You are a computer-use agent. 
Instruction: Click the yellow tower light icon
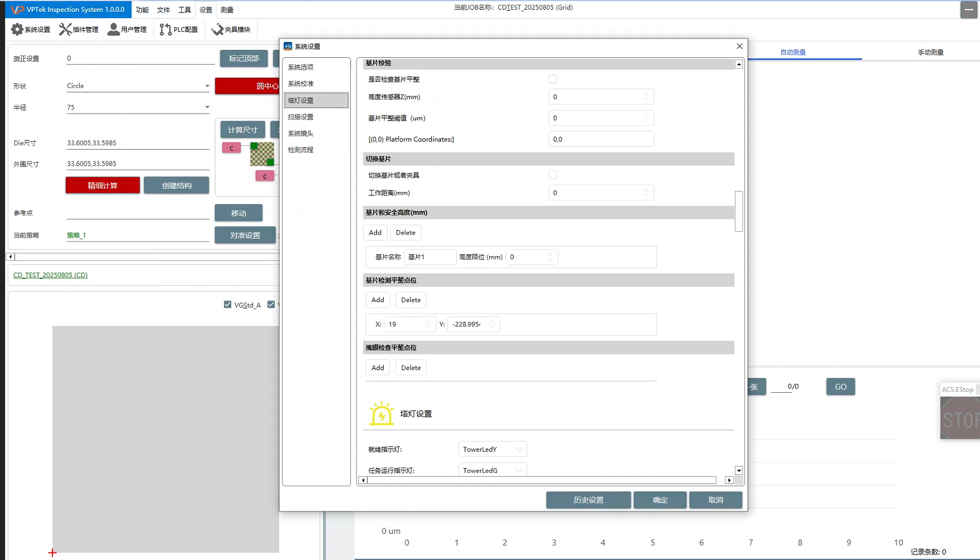pos(381,413)
